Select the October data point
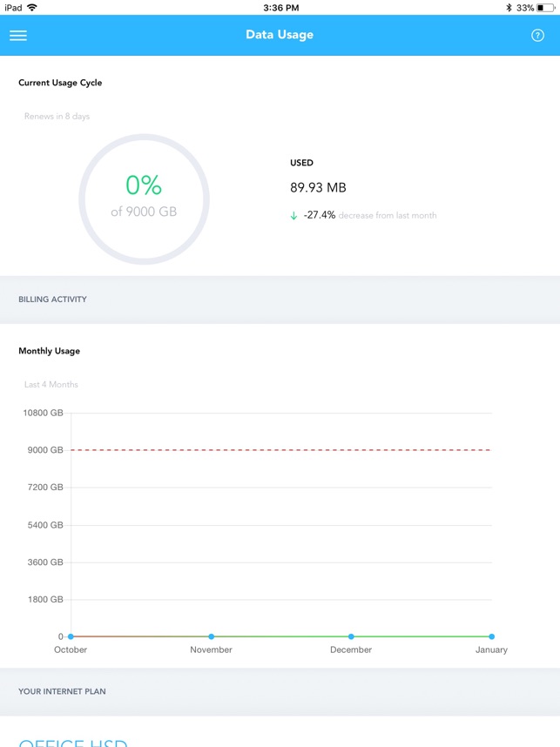 tap(71, 636)
